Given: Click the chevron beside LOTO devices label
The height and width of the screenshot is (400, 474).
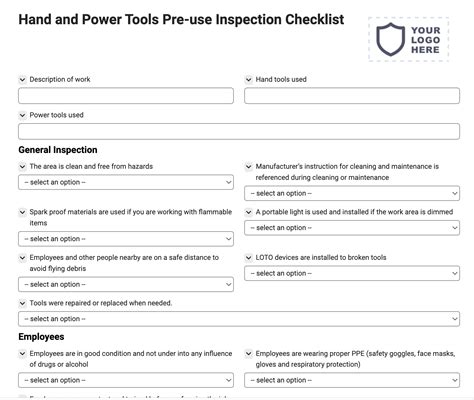Looking at the screenshot, I should pyautogui.click(x=248, y=258).
